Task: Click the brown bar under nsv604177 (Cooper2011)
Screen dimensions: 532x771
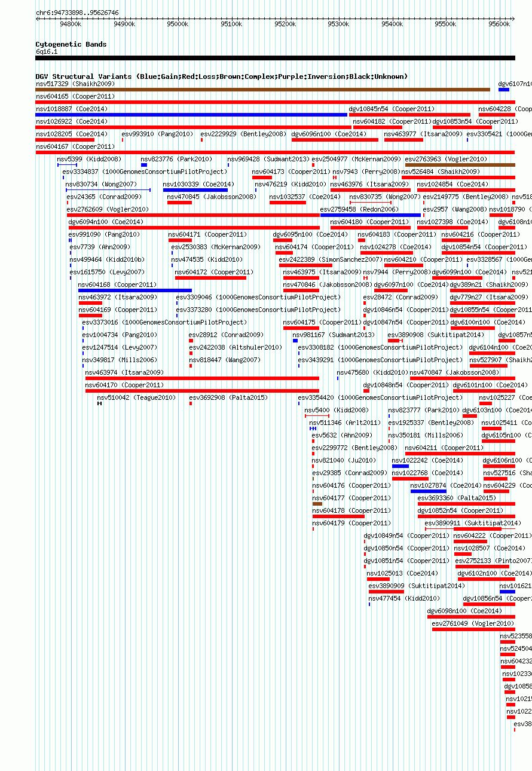Action: (317, 504)
